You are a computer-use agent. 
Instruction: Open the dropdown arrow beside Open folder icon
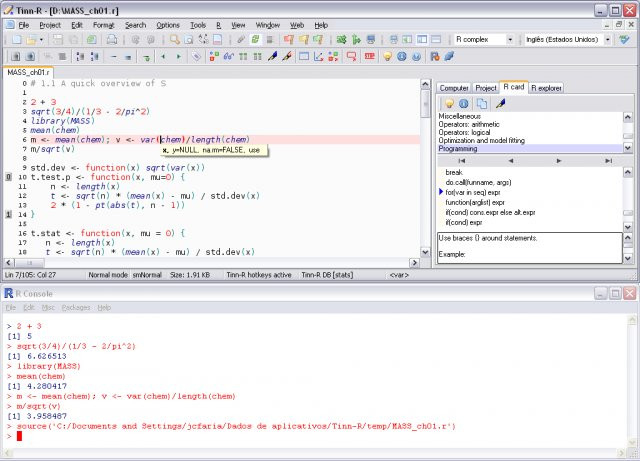click(x=41, y=40)
